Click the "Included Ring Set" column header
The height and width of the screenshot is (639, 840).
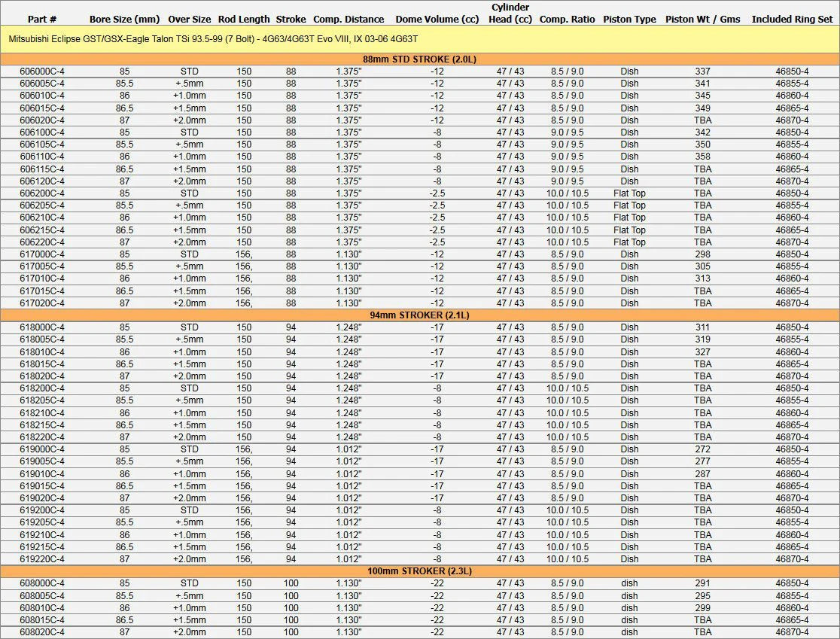click(793, 19)
